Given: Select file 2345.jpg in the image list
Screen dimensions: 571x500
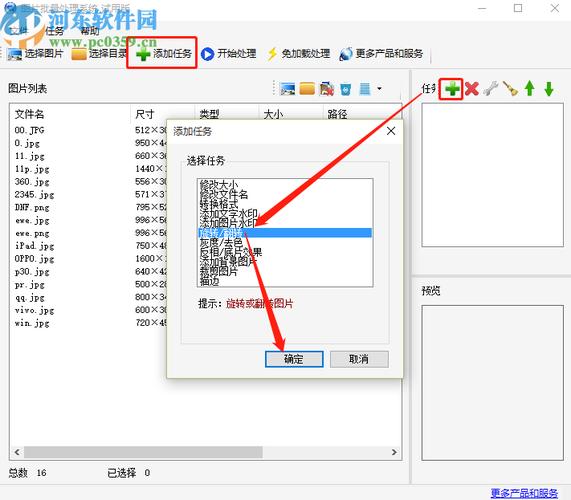Looking at the screenshot, I should pyautogui.click(x=34, y=194).
